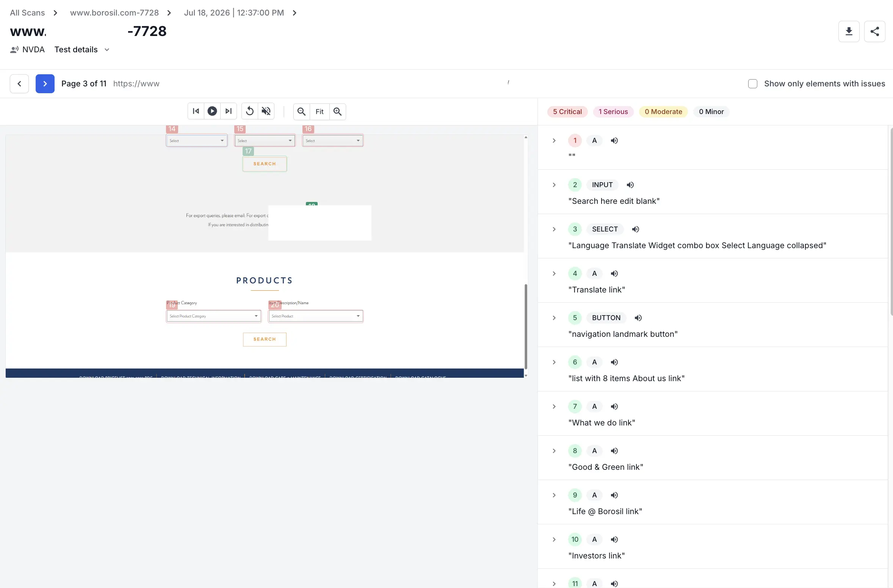Screen dimensions: 893x588
Task: Play audio for item 2 INPUT
Action: tap(630, 185)
